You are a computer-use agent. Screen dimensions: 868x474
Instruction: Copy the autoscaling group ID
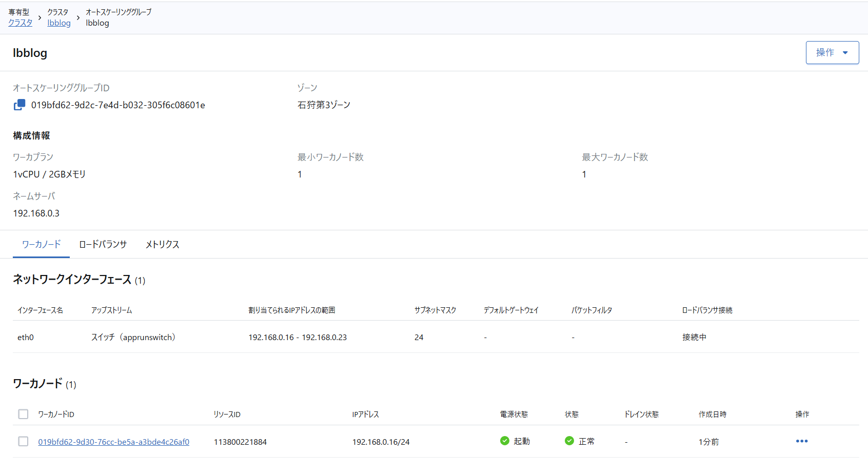19,105
